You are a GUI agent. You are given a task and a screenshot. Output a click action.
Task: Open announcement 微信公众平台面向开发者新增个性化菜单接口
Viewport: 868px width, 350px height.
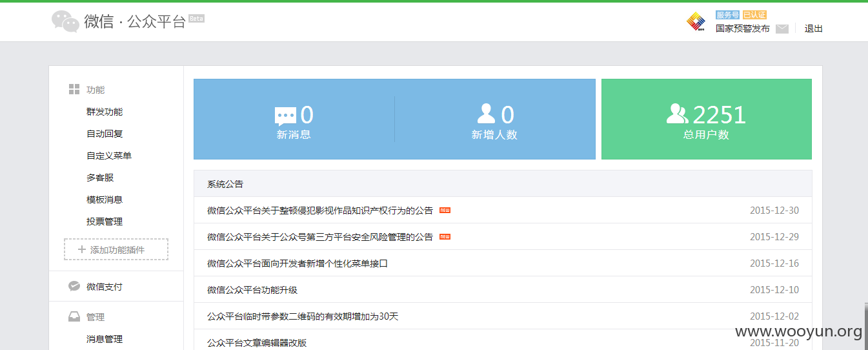tap(298, 263)
